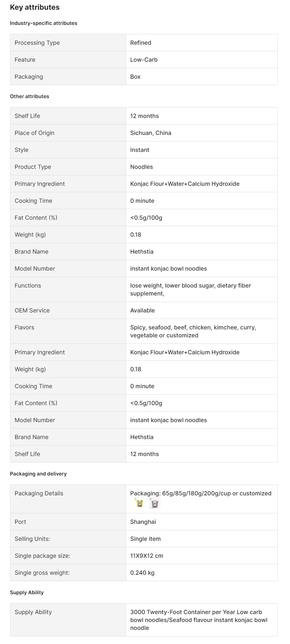Image resolution: width=290 pixels, height=644 pixels.
Task: Click the Supply Ability section heading
Action: [x=27, y=592]
